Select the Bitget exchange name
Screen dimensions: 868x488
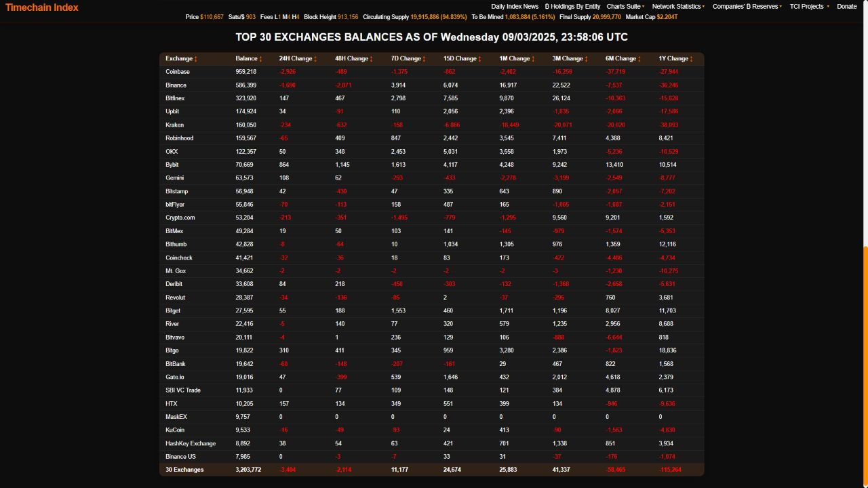(173, 310)
